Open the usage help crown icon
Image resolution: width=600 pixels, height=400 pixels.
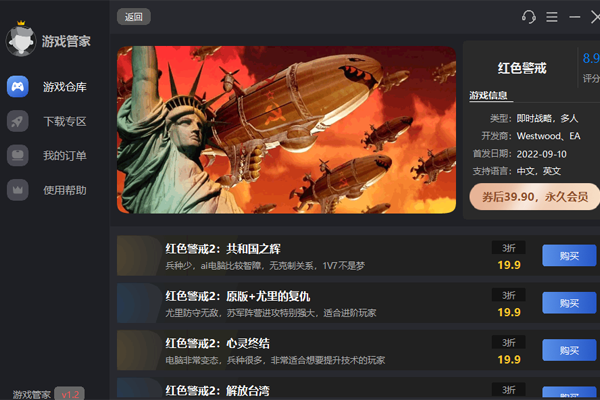tap(18, 190)
